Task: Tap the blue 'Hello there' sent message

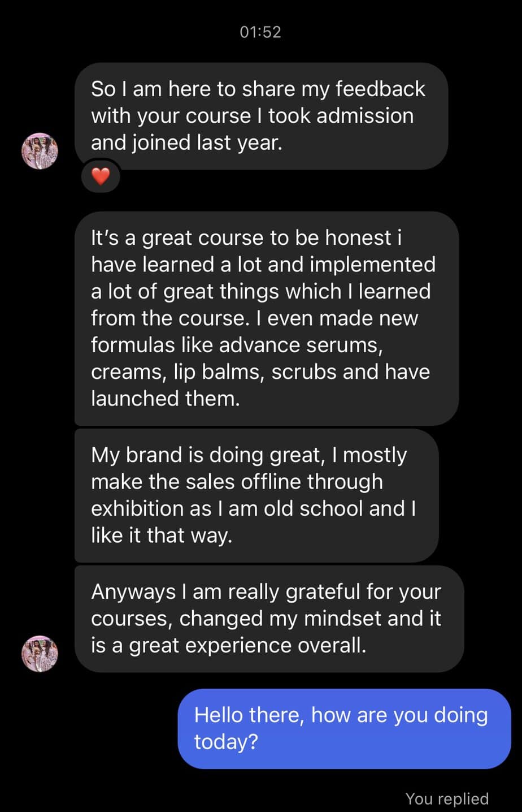Action: pyautogui.click(x=344, y=728)
